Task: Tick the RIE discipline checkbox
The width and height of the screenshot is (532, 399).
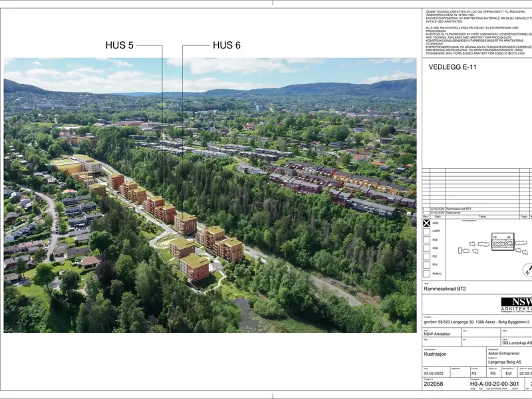Action: pos(426,257)
